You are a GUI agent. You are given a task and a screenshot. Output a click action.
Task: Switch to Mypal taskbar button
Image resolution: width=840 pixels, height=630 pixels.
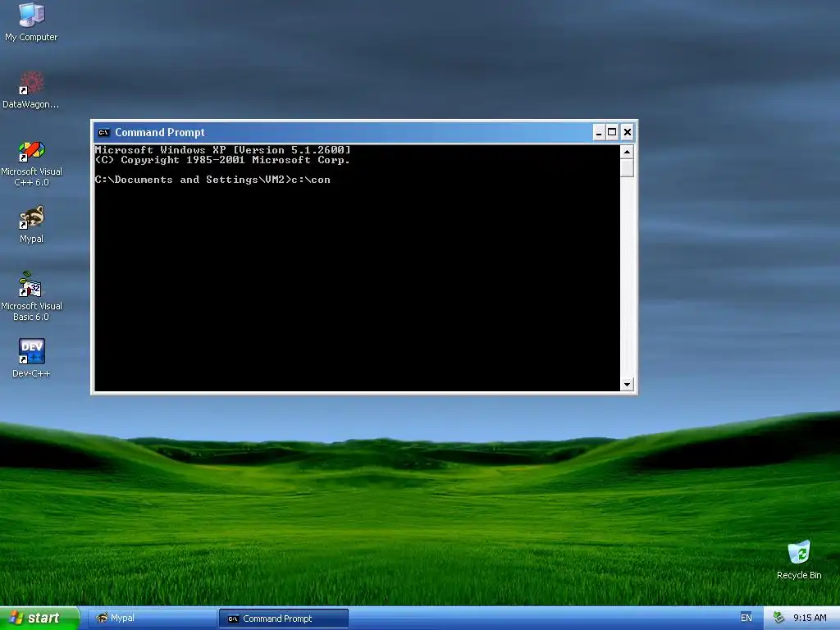152,619
